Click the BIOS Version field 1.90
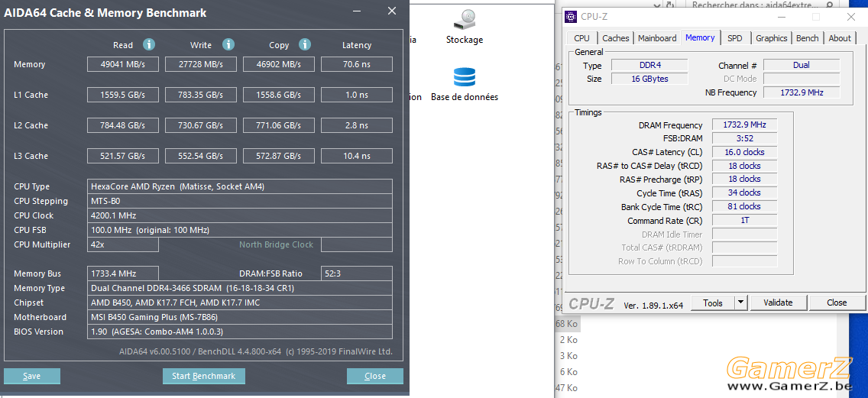The image size is (868, 398). point(240,332)
